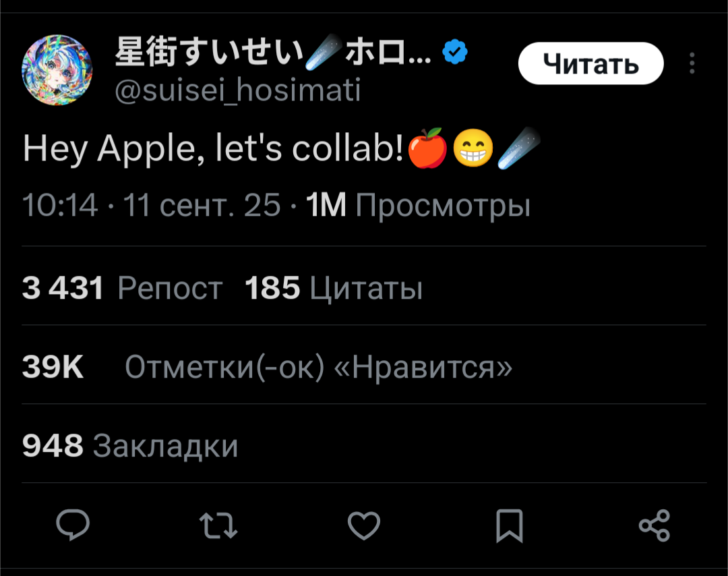Tap the "Hey Apple, let's collab!" text

[213, 148]
